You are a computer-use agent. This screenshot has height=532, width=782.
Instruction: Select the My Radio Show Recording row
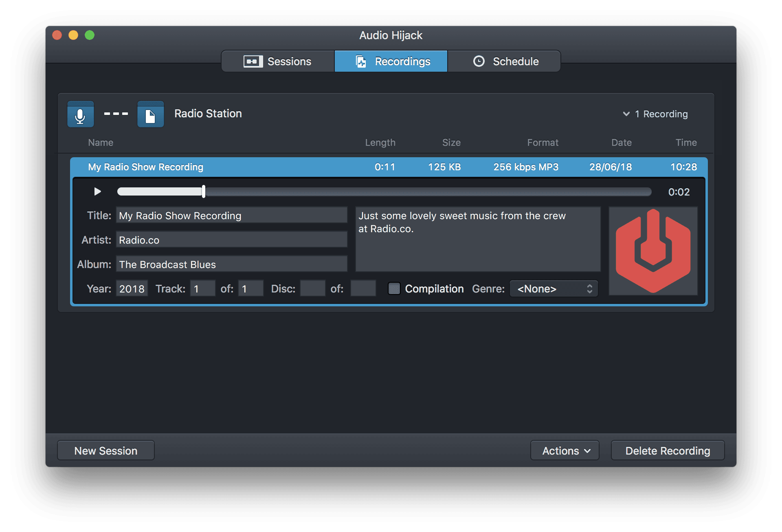[x=285, y=167]
